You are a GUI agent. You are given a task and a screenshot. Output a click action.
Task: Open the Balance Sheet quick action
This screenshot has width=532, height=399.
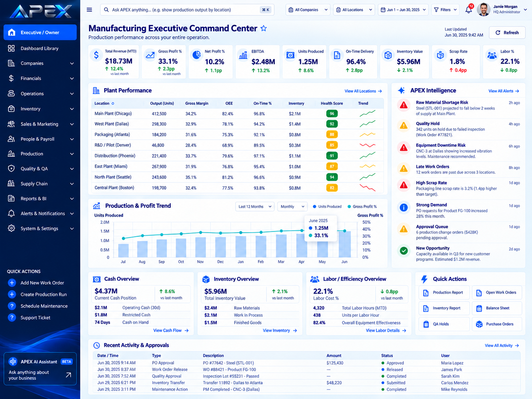(497, 308)
